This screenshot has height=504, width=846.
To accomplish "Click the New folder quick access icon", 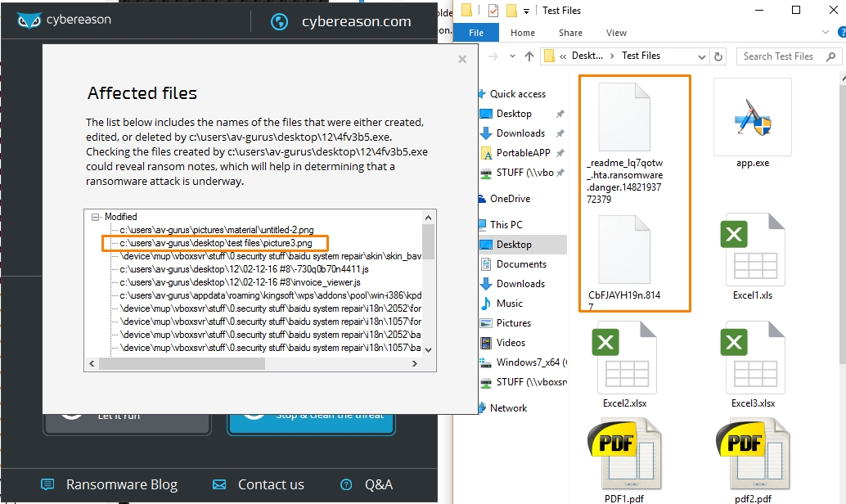I will (x=511, y=11).
